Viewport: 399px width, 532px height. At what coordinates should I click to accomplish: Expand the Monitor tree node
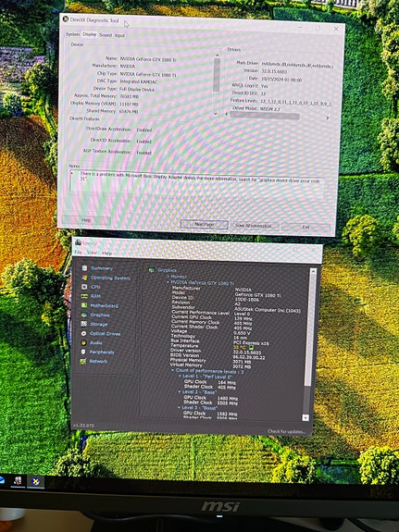click(168, 277)
